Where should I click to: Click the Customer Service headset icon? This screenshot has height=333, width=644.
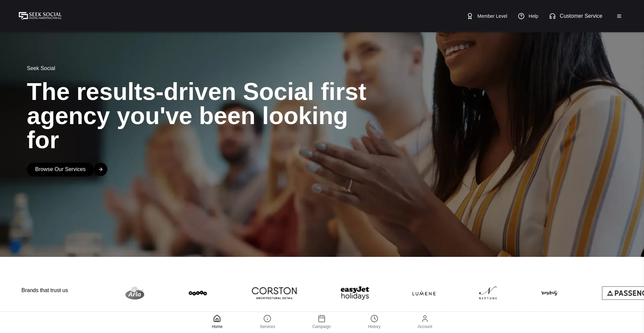[552, 16]
